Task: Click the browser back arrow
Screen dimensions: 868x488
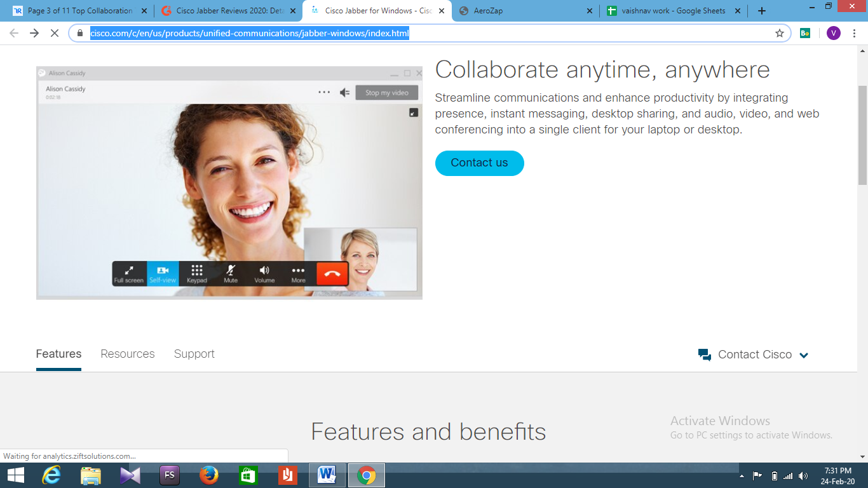Action: pos(14,33)
